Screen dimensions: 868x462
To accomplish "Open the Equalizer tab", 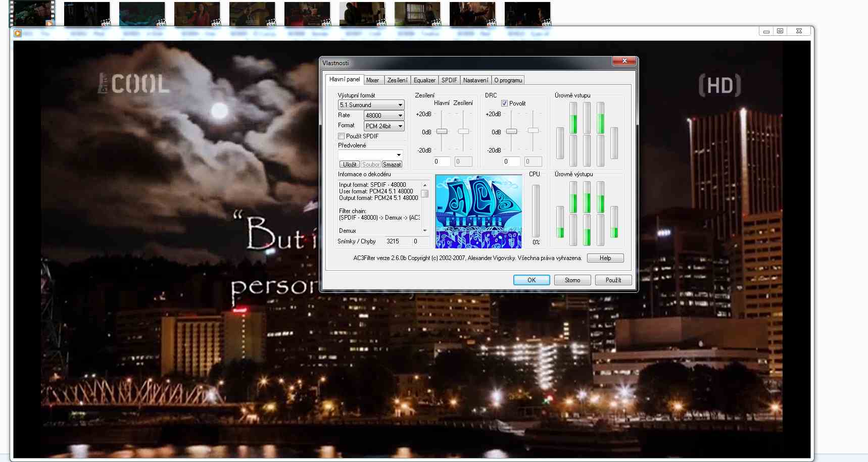I will (424, 80).
